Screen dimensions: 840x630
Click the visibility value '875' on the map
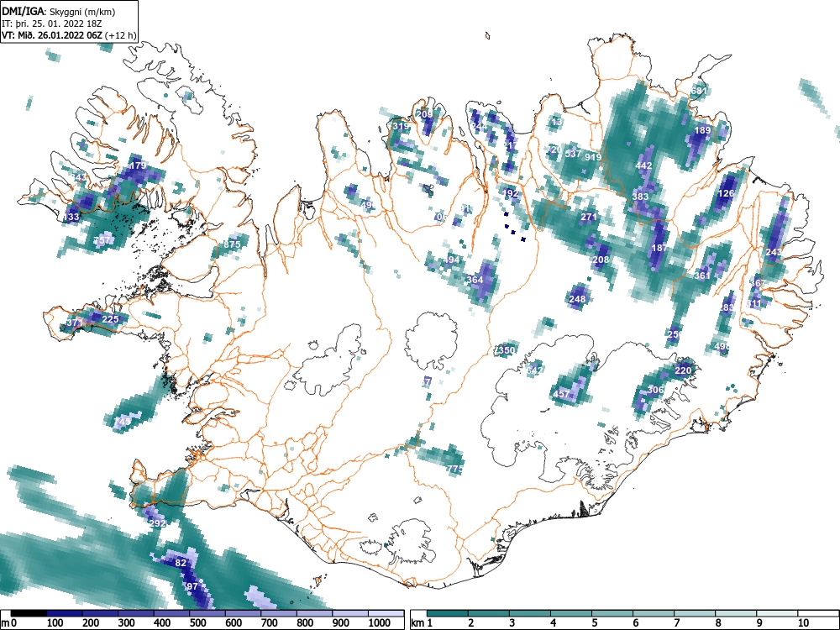(x=232, y=244)
